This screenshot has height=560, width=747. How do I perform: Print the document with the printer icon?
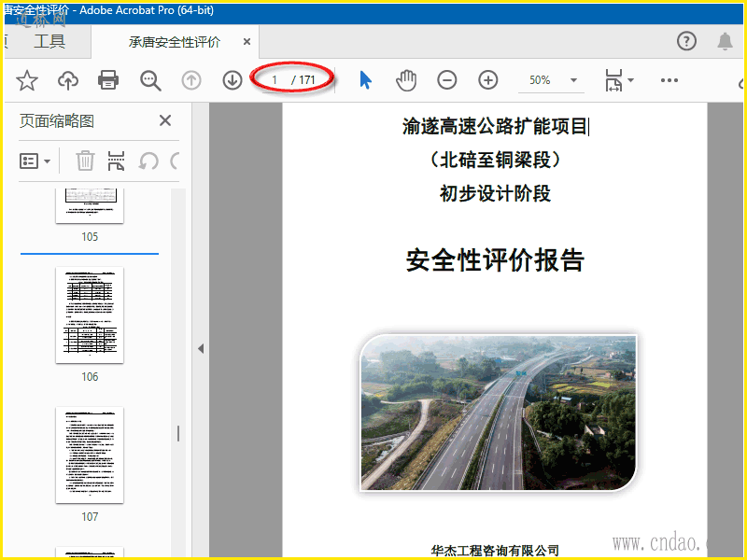[x=108, y=80]
